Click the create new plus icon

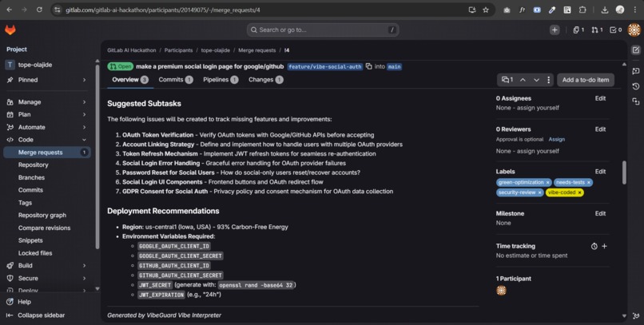555,30
